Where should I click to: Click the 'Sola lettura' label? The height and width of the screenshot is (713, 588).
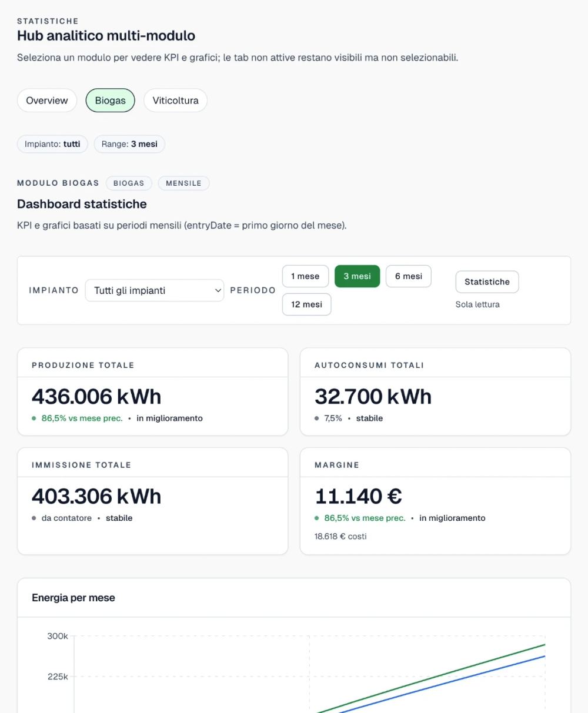click(x=477, y=304)
